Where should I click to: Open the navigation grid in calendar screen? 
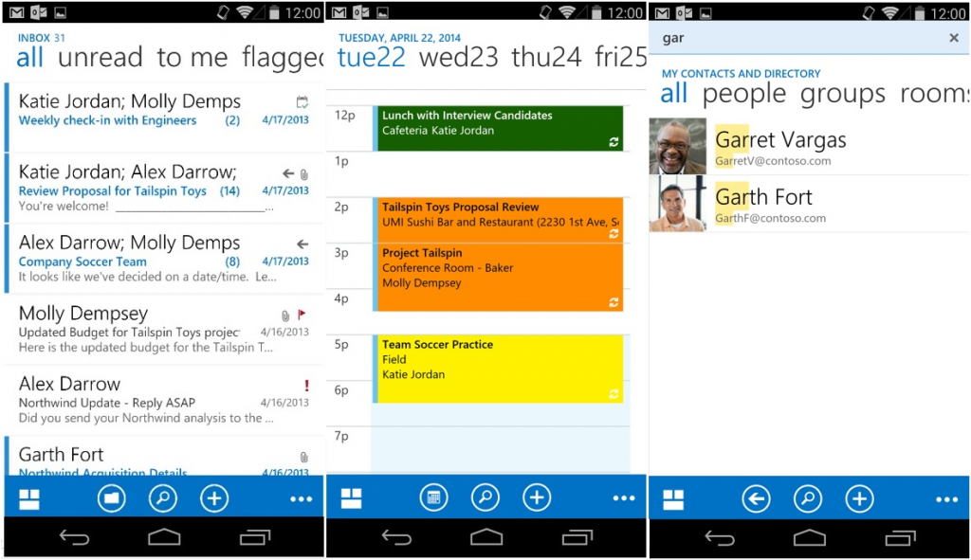(351, 498)
